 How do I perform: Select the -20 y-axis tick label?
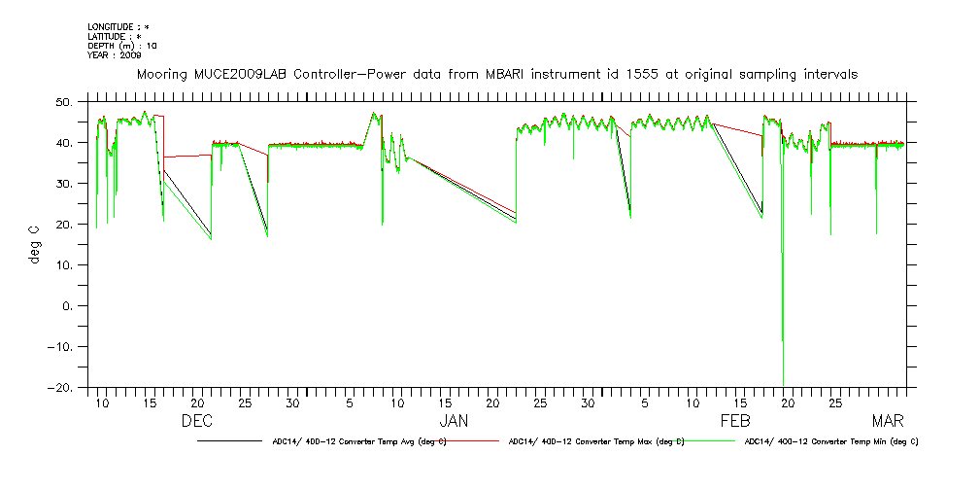click(64, 388)
